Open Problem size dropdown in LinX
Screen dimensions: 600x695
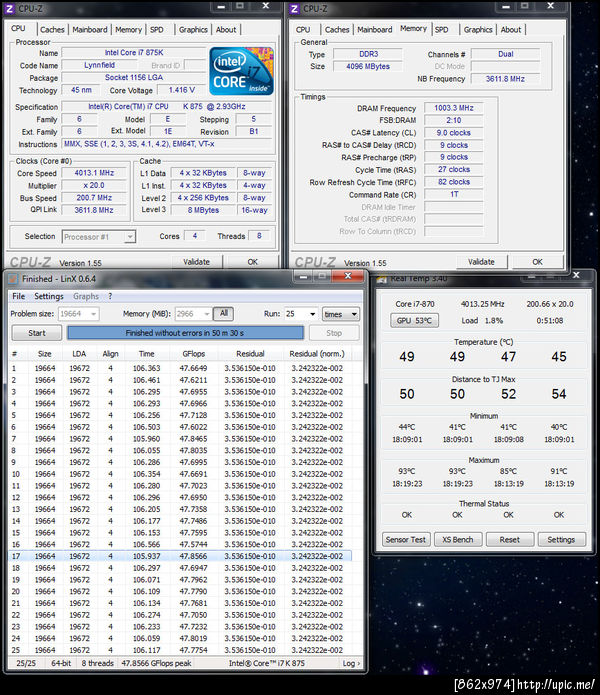[78, 314]
